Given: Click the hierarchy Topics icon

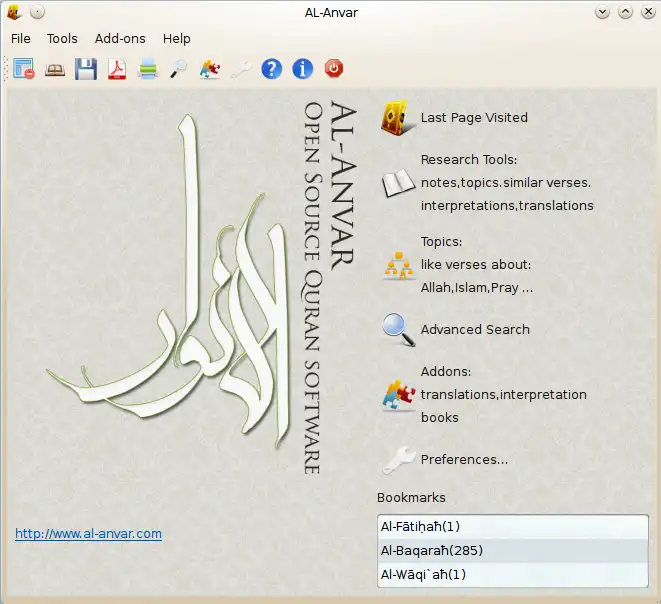Looking at the screenshot, I should [x=398, y=265].
